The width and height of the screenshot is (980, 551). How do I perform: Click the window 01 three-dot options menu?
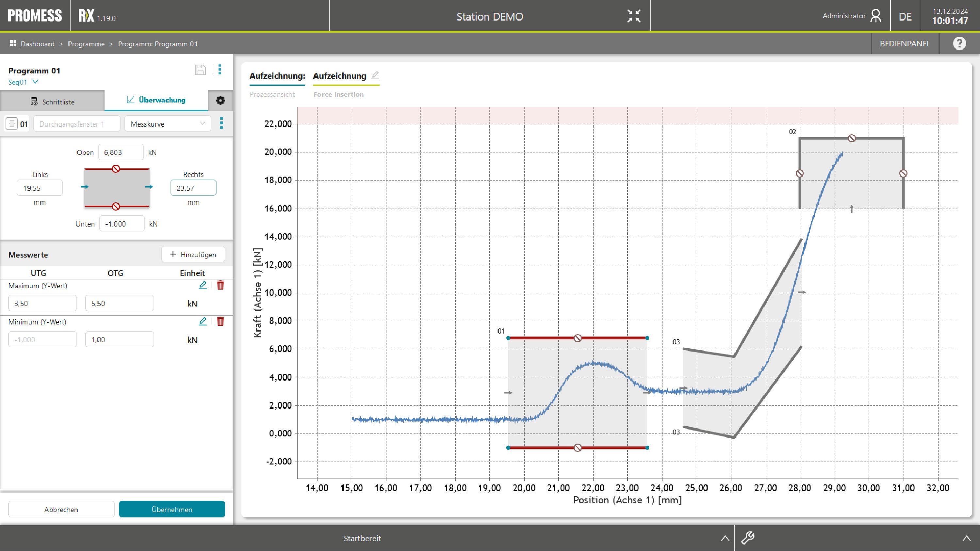click(221, 123)
